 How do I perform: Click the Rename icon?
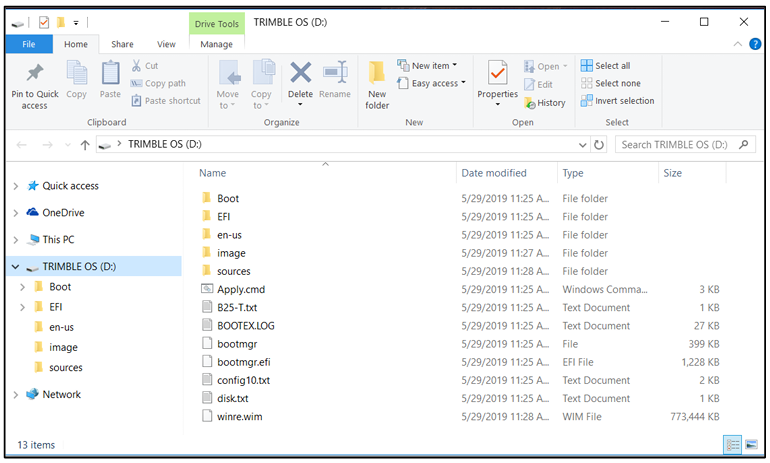(335, 72)
